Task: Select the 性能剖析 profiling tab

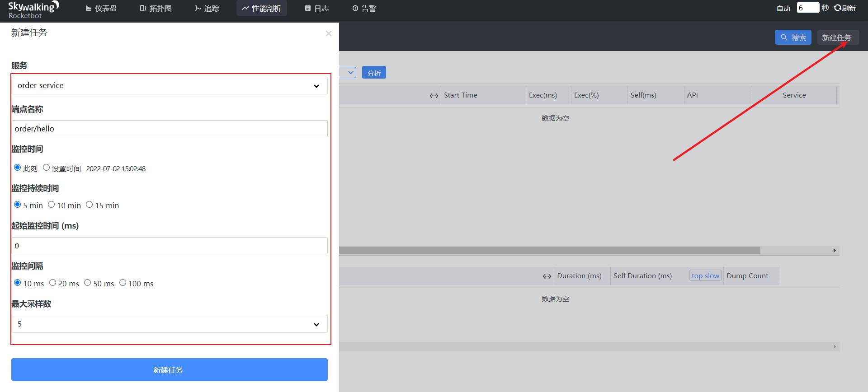Action: (x=262, y=8)
